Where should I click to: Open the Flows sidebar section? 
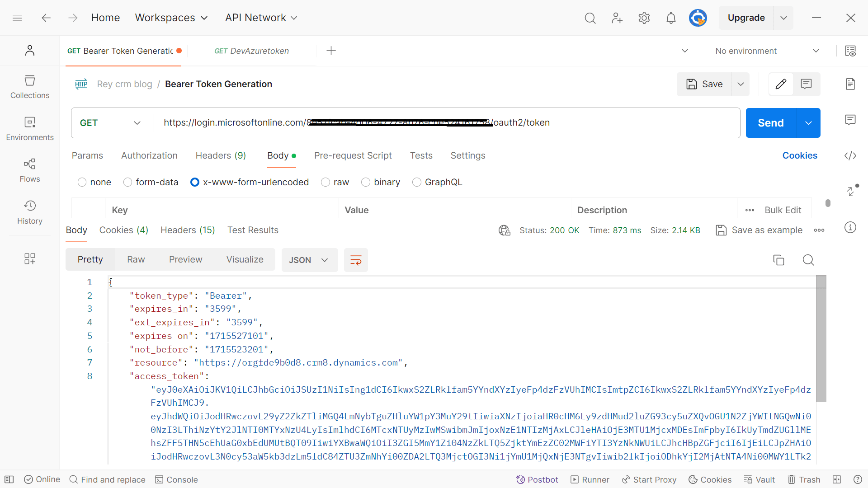(x=30, y=170)
